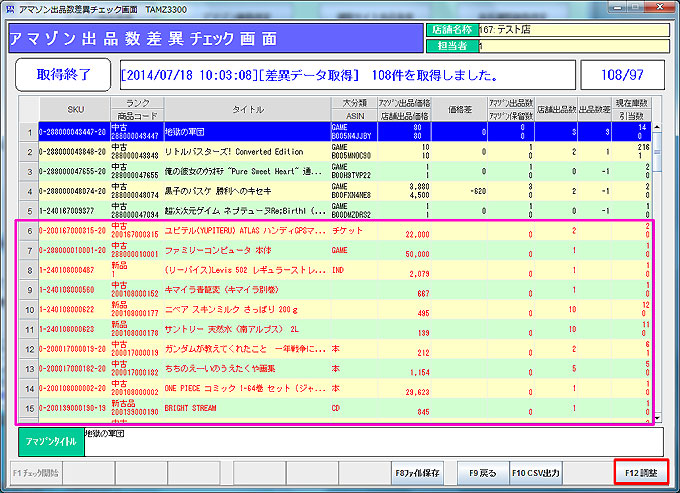680x493 pixels.
Task: Click the app icon in the title bar
Action: 10,8
